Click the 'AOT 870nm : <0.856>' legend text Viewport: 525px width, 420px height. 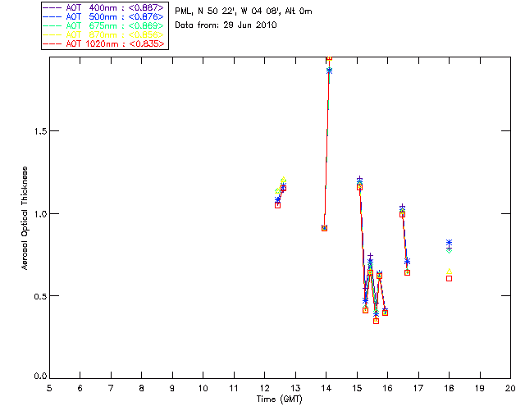(x=115, y=34)
